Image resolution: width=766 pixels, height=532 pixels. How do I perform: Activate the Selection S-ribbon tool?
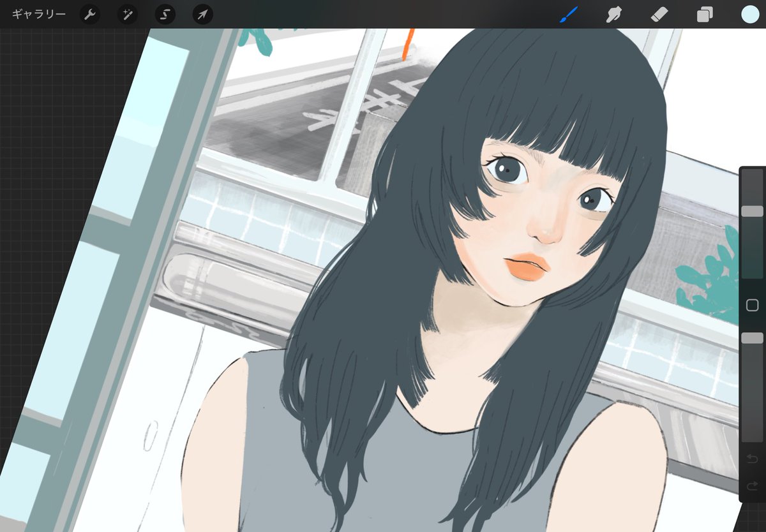[165, 14]
